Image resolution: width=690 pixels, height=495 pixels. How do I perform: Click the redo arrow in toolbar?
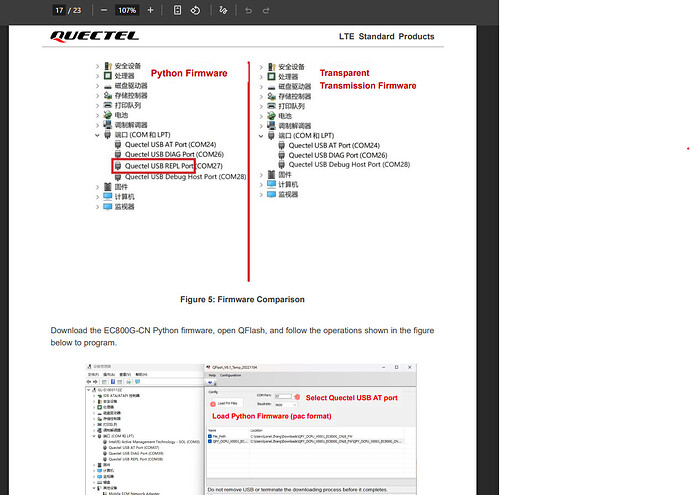coord(266,10)
